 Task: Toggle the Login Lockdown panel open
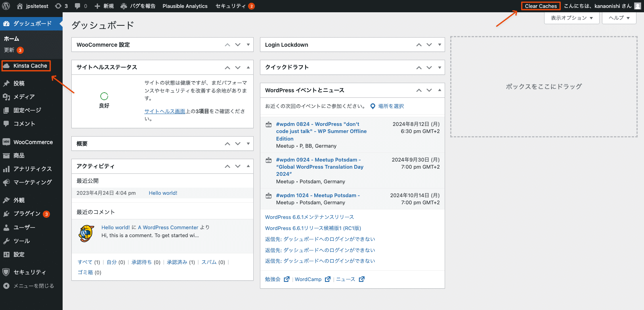pos(440,45)
